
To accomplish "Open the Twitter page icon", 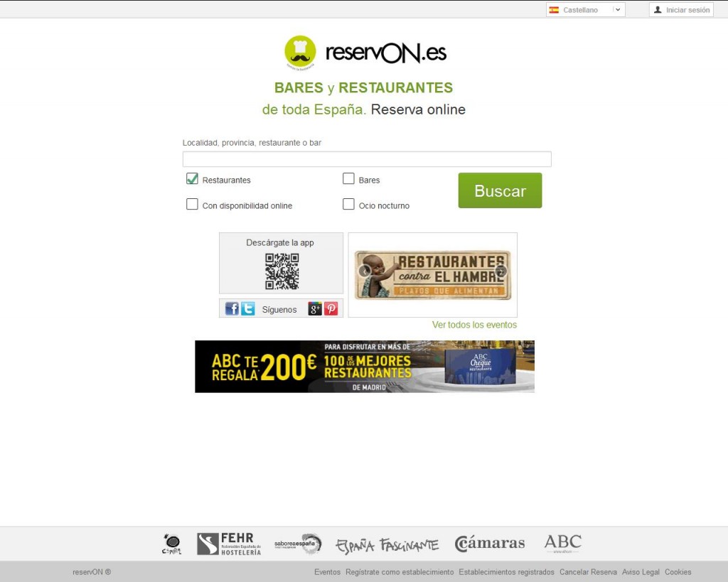I will [248, 308].
